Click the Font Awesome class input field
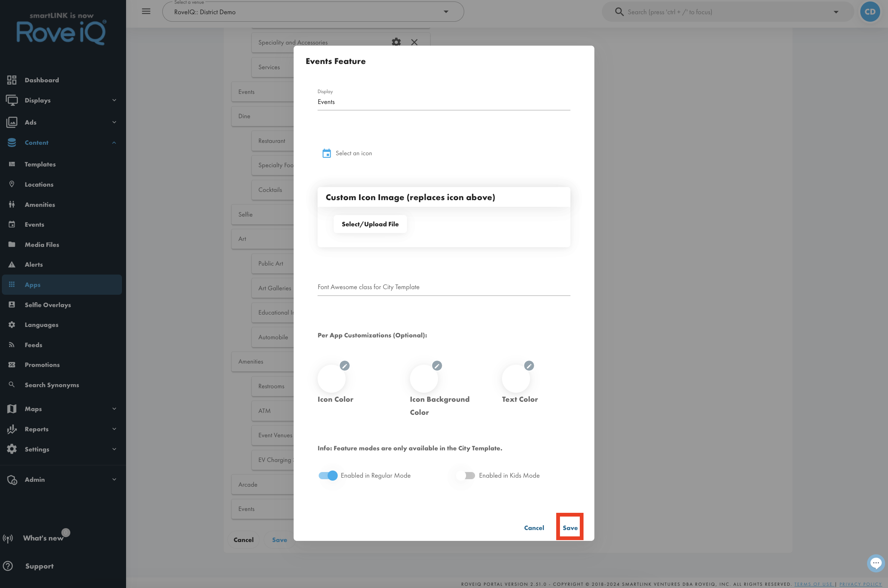Viewport: 888px width, 588px height. point(444,287)
